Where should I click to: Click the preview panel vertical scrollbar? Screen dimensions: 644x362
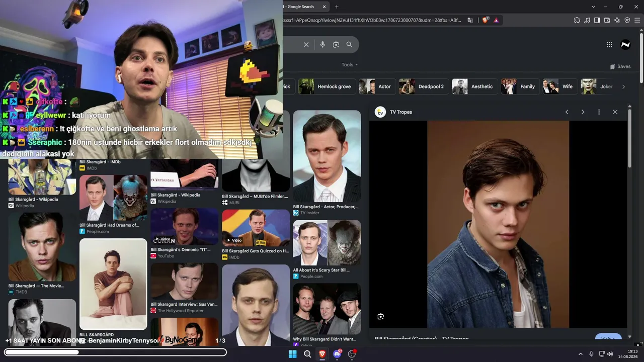click(x=629, y=138)
